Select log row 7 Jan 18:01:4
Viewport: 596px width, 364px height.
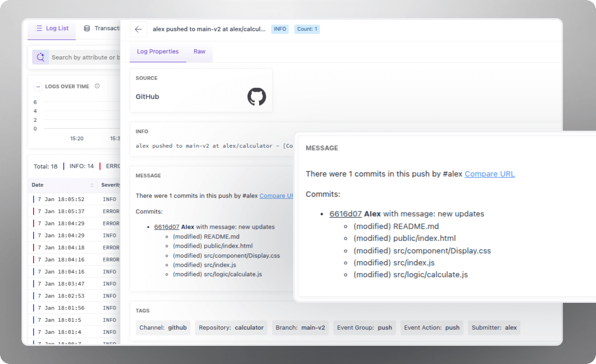[x=74, y=332]
